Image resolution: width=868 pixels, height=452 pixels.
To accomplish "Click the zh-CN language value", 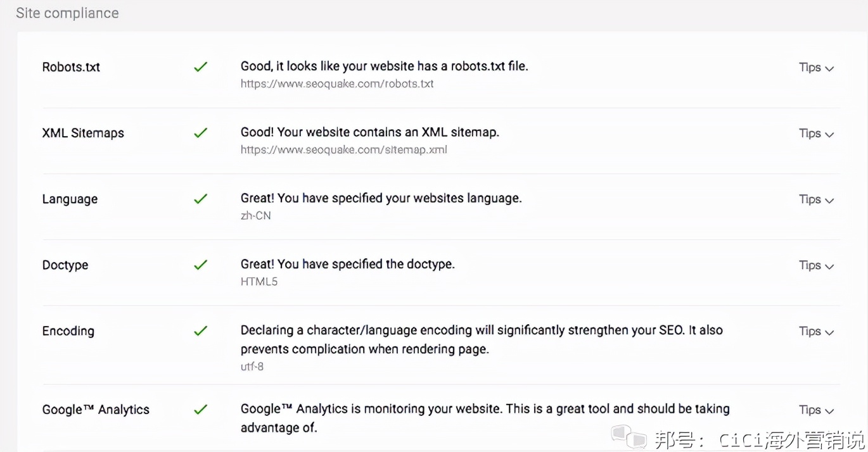I will (255, 216).
